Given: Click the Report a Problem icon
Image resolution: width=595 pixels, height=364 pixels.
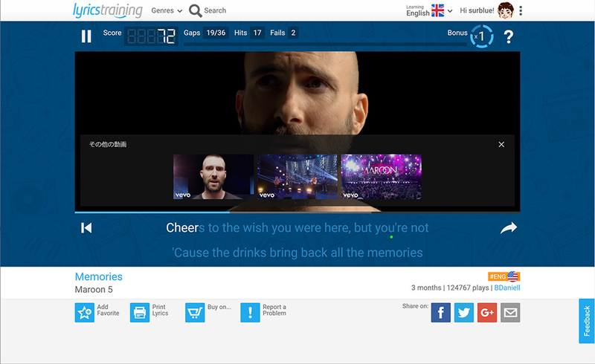Looking at the screenshot, I should click(x=250, y=313).
